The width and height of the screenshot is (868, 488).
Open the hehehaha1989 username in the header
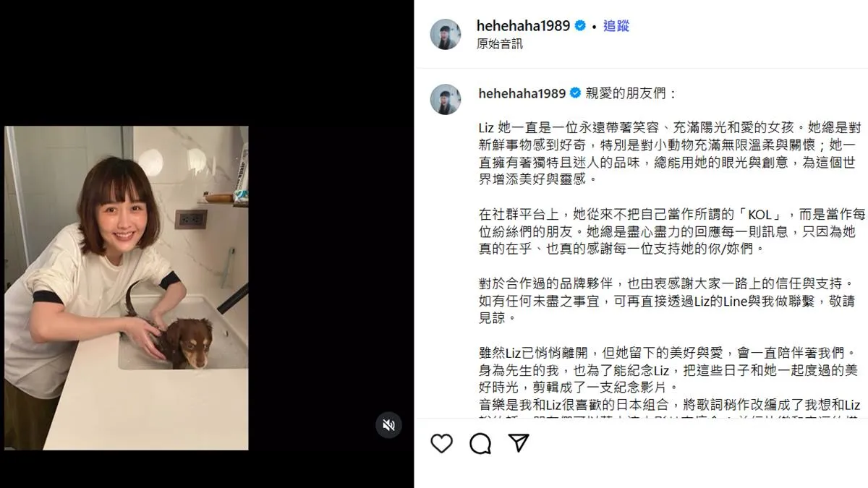(x=524, y=26)
